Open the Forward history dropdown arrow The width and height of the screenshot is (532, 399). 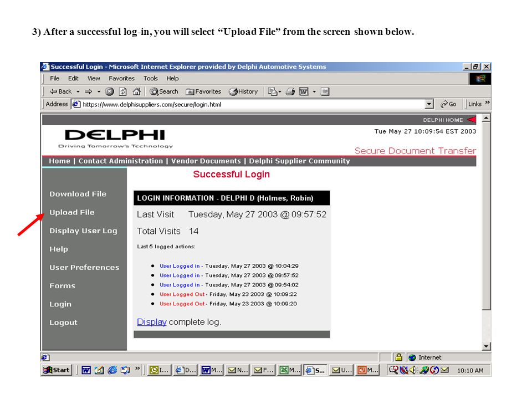[x=99, y=91]
